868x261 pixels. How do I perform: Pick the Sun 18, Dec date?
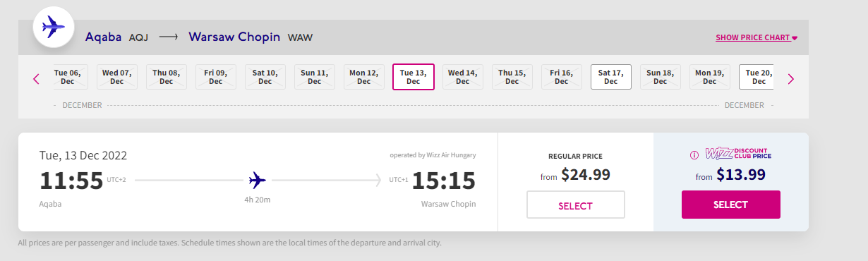coord(661,77)
